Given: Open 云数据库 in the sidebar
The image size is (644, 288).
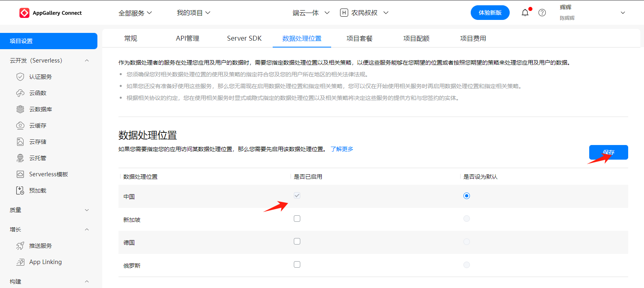Looking at the screenshot, I should point(41,109).
